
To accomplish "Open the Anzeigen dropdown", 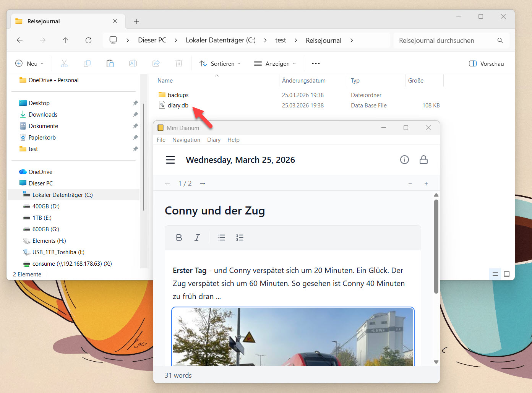I will click(275, 63).
